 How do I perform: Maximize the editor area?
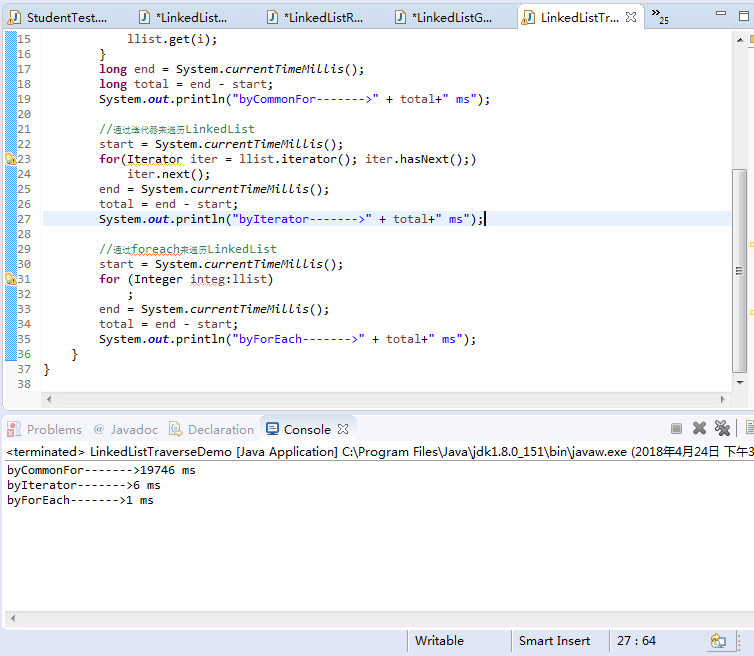743,16
